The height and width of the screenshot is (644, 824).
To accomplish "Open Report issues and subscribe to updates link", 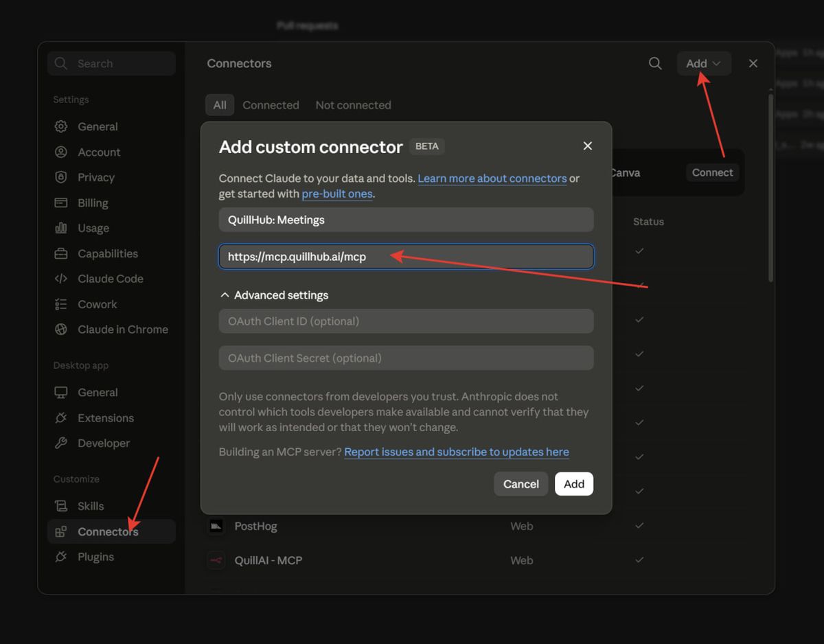I will [457, 452].
